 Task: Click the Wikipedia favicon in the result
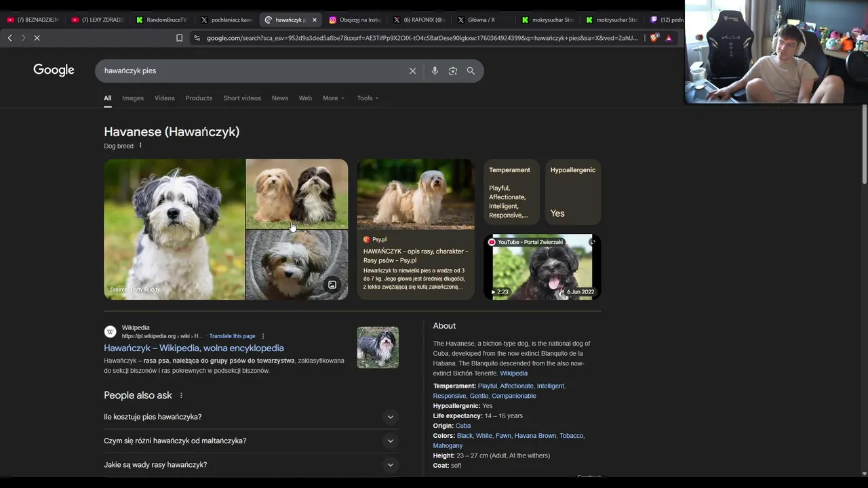pos(110,331)
